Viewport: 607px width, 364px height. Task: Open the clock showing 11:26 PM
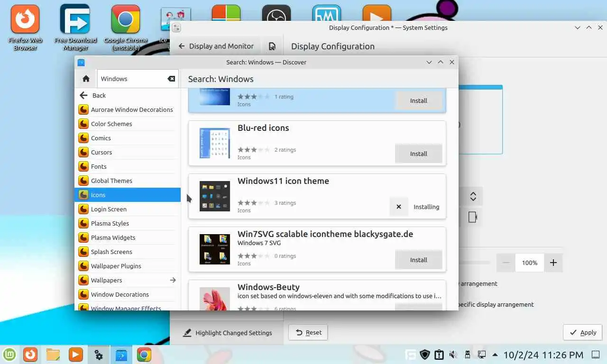(543, 355)
